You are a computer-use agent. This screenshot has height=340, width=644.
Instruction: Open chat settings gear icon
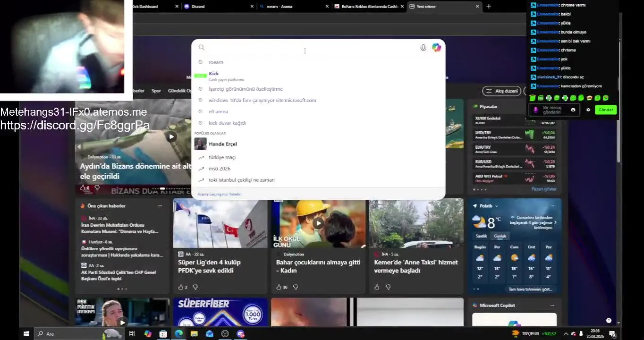tap(588, 110)
